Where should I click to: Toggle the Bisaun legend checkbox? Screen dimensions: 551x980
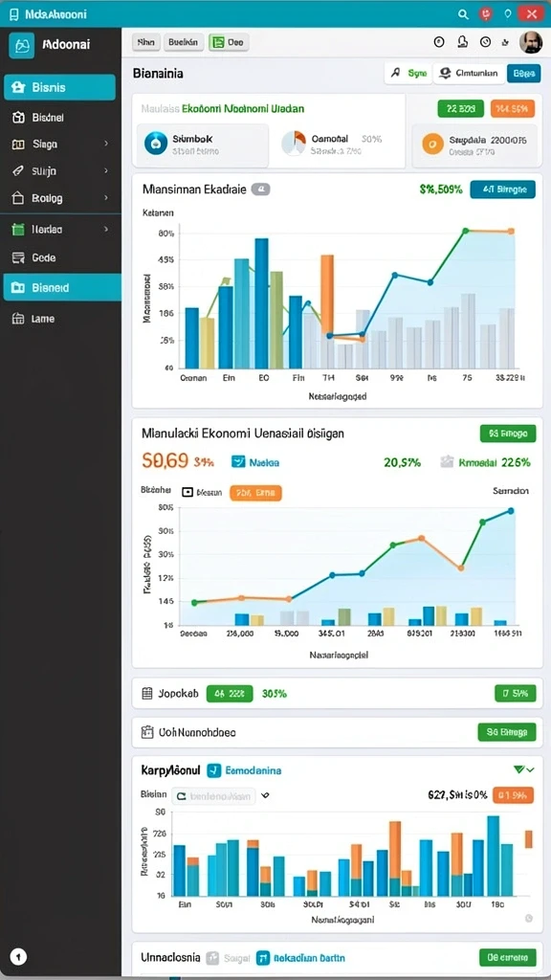[187, 492]
